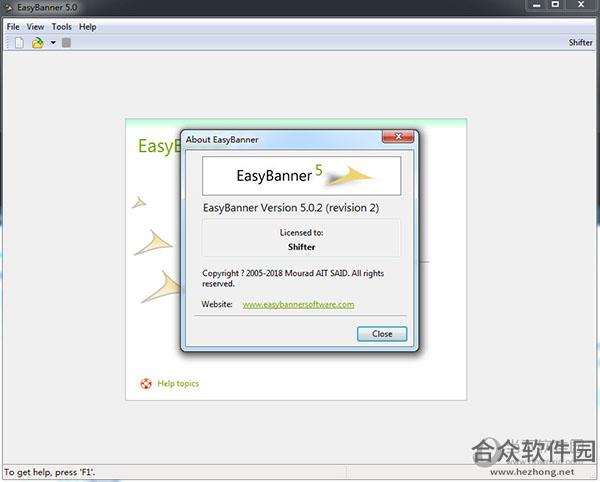Image resolution: width=600 pixels, height=482 pixels.
Task: Open the Help menu
Action: pos(88,27)
